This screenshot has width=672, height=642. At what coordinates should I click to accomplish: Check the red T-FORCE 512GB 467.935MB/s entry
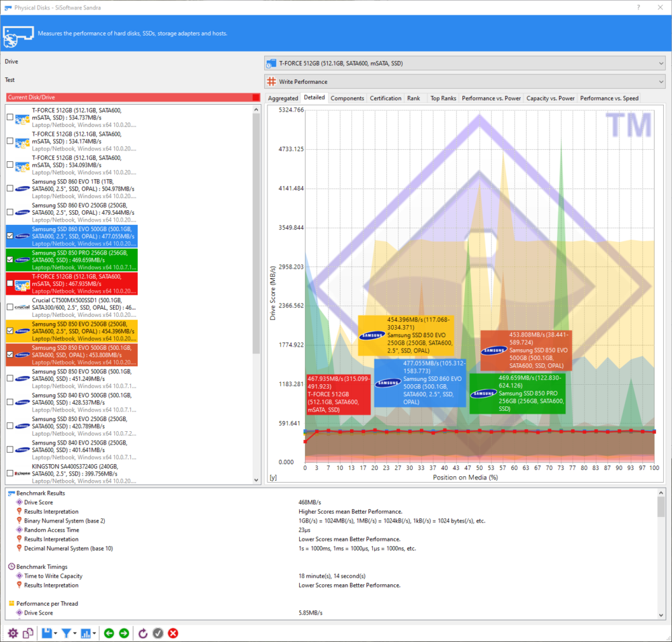10,283
